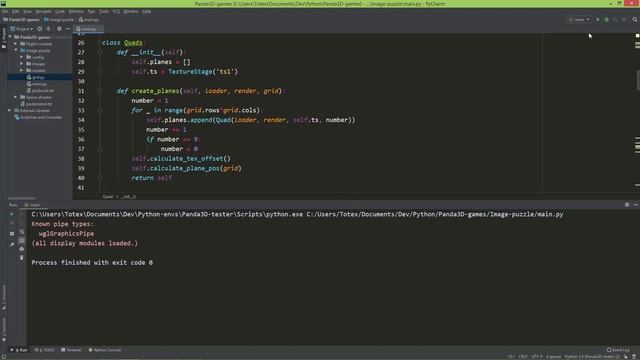640x360 pixels.
Task: Open the Help menu
Action: 147,11
